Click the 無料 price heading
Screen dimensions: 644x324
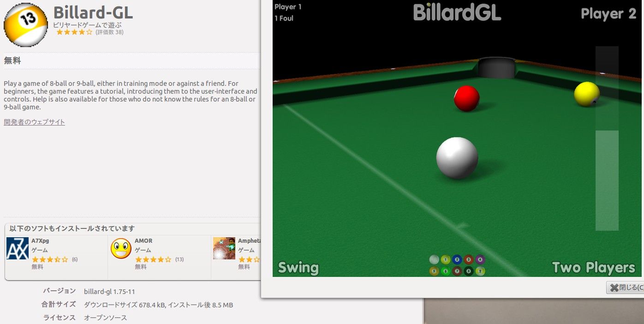(12, 60)
